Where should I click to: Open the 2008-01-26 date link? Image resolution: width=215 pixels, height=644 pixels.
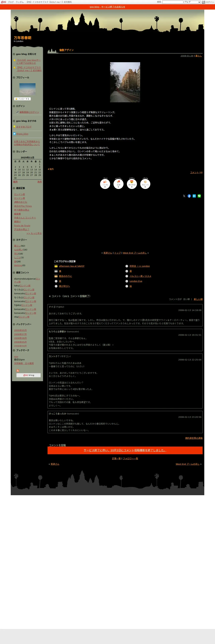(x=187, y=56)
